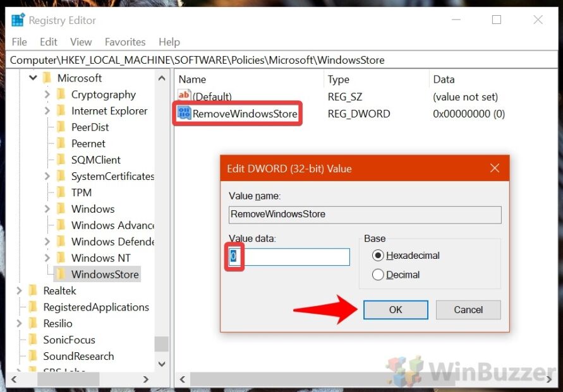
Task: Expand the Windows NT key
Action: tap(47, 258)
